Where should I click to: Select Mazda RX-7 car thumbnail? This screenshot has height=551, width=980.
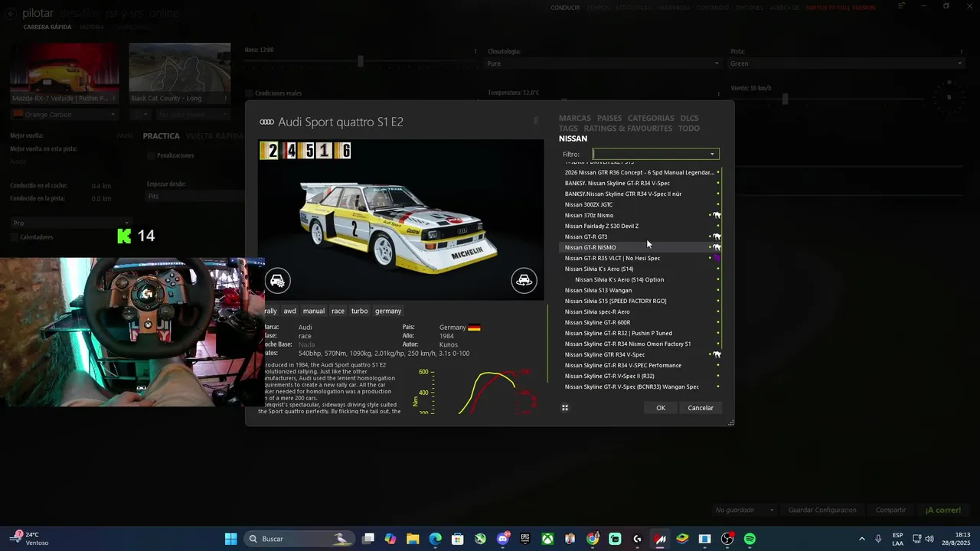point(64,73)
